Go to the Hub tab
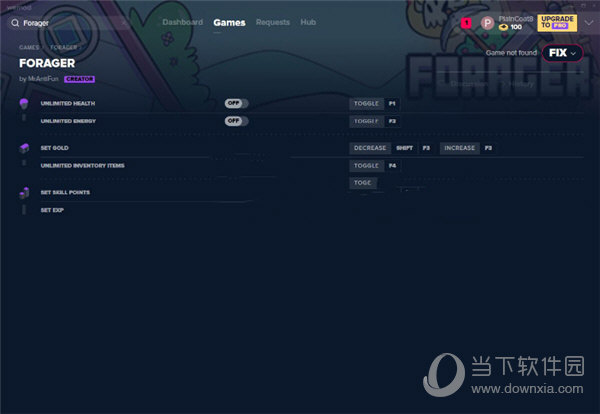 tap(308, 22)
